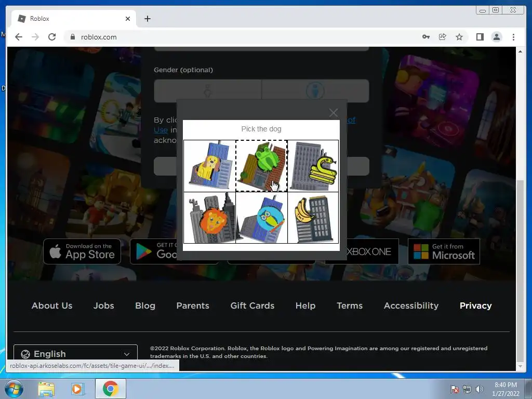Bookmark this tab with the star

[x=459, y=37]
